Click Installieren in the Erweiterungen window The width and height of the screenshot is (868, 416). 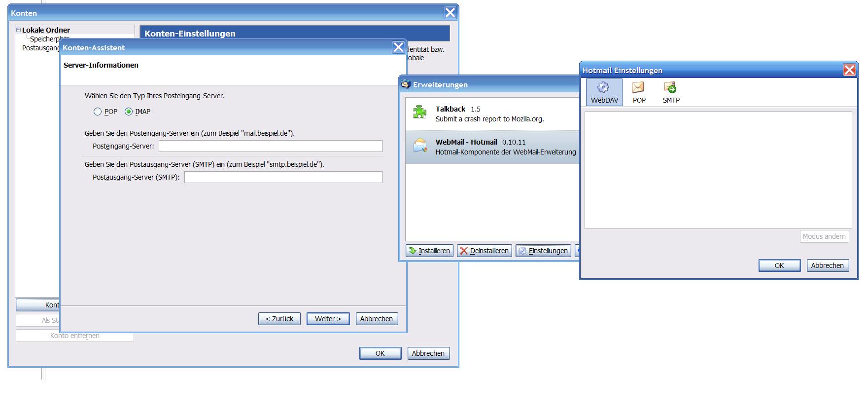[x=429, y=251]
